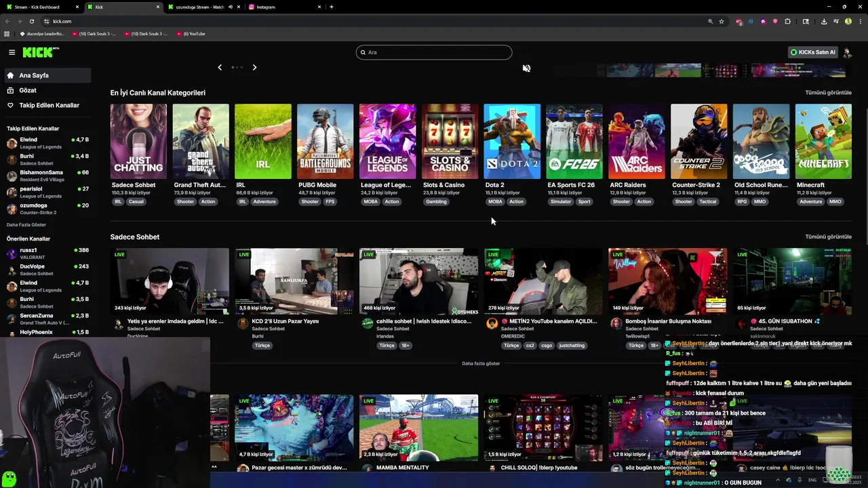Open the hamburger sidebar menu
This screenshot has width=868, height=488.
12,52
